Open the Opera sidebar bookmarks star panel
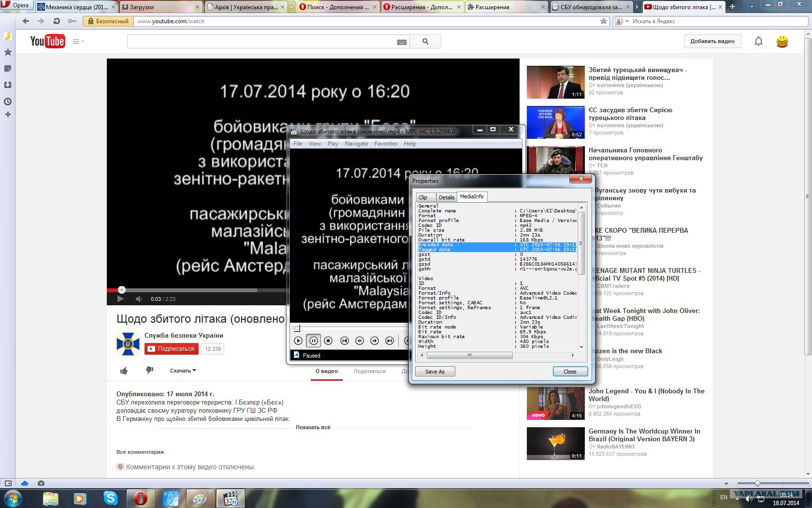 click(8, 52)
